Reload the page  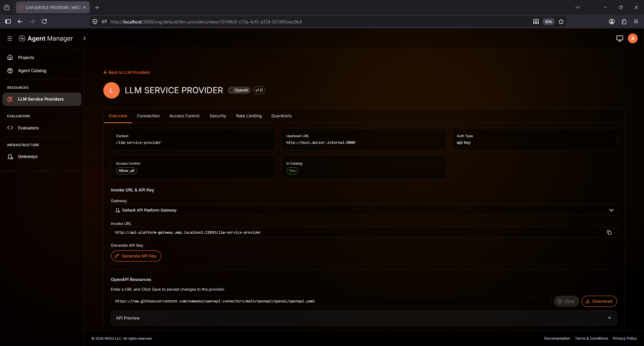tap(44, 21)
